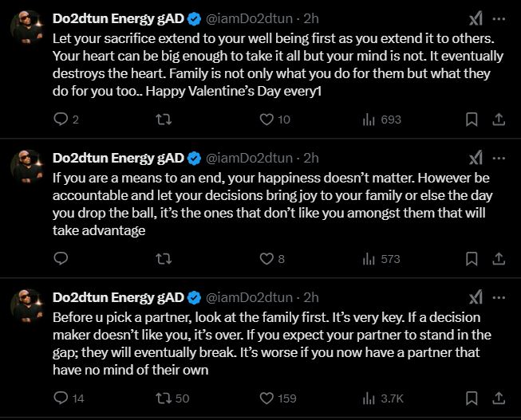Open Grok icon on the first tweet
The width and height of the screenshot is (521, 420).
tap(476, 18)
